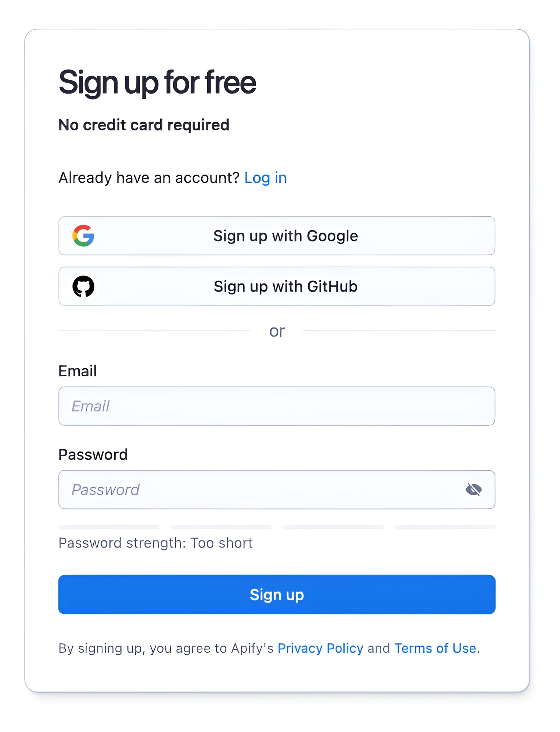
Task: Click inside the Password field
Action: [x=256, y=490]
